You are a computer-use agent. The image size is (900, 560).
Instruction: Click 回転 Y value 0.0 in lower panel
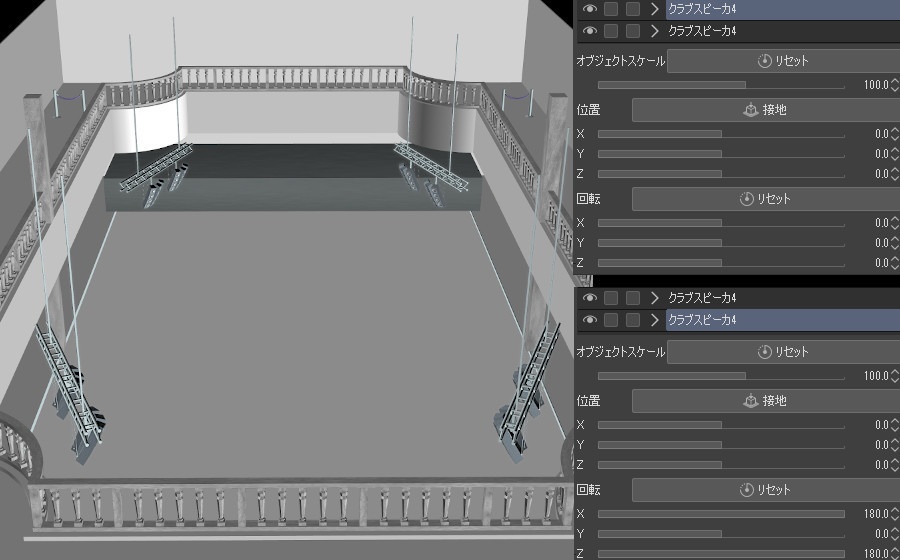pyautogui.click(x=881, y=534)
